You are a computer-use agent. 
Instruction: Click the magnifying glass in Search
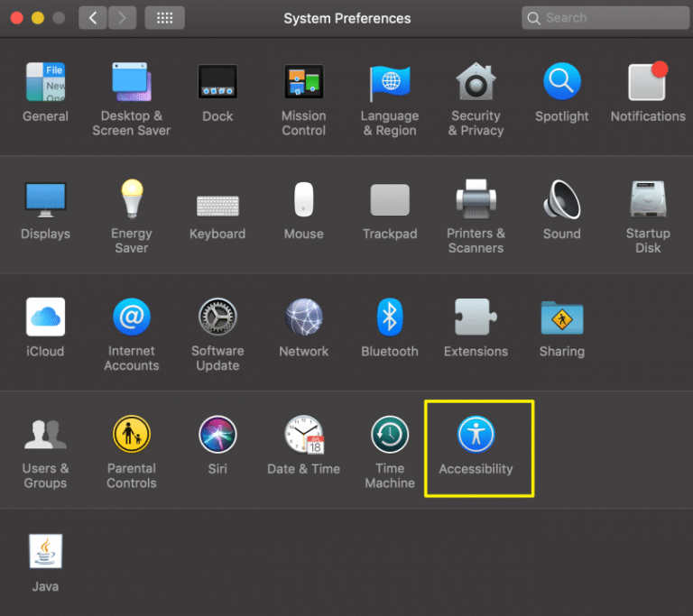(533, 18)
